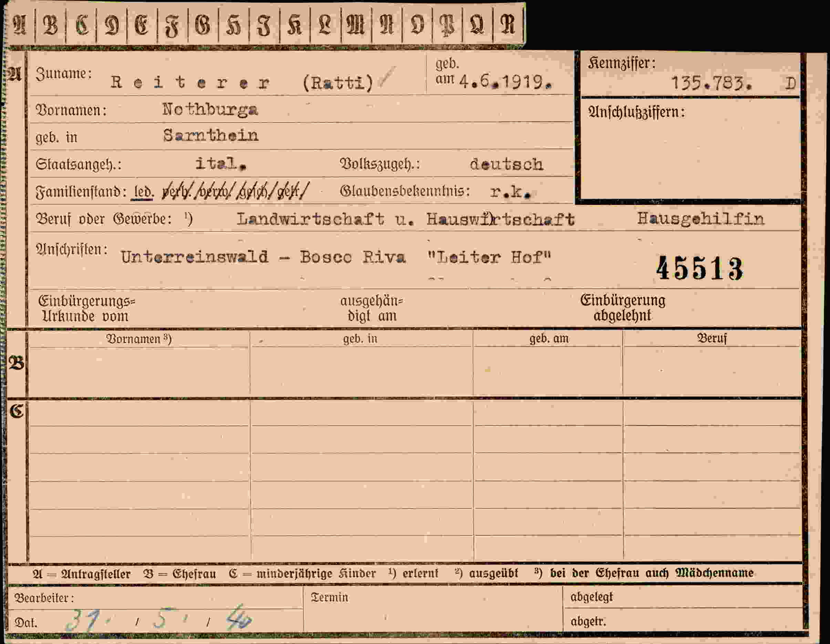
Task: Click the 'geb. am' column header
Action: [549, 338]
